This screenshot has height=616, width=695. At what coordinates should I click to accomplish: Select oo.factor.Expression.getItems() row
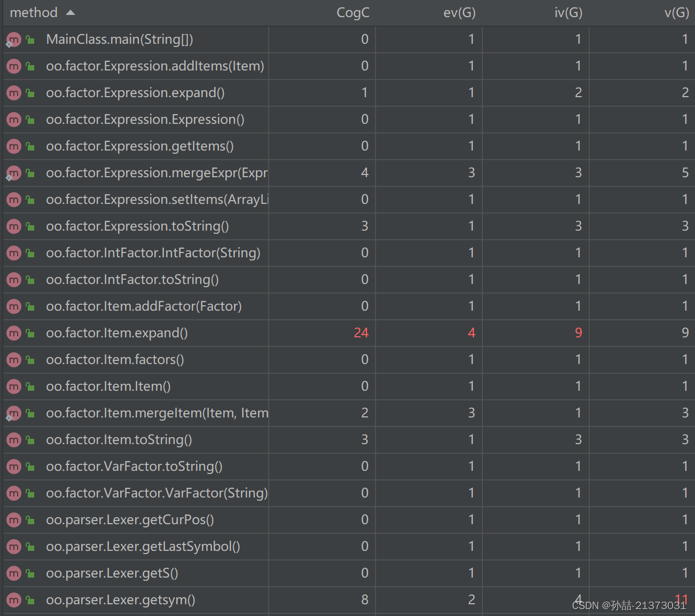347,146
